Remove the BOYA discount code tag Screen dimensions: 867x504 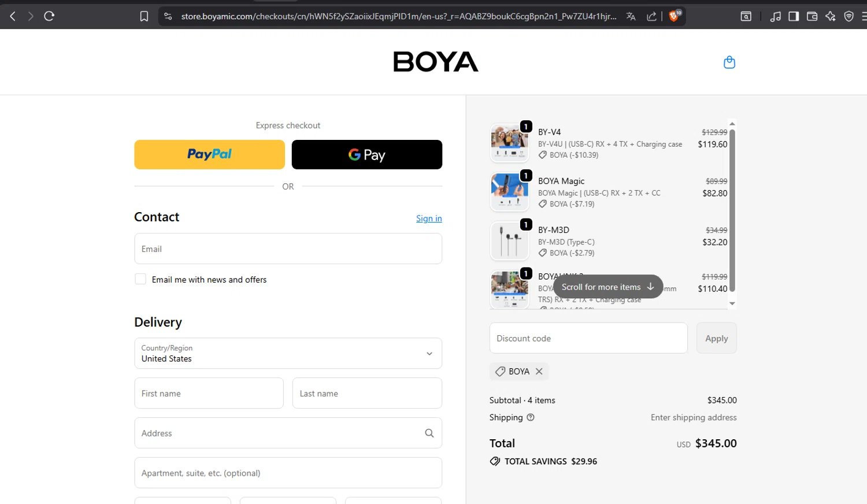pyautogui.click(x=539, y=371)
